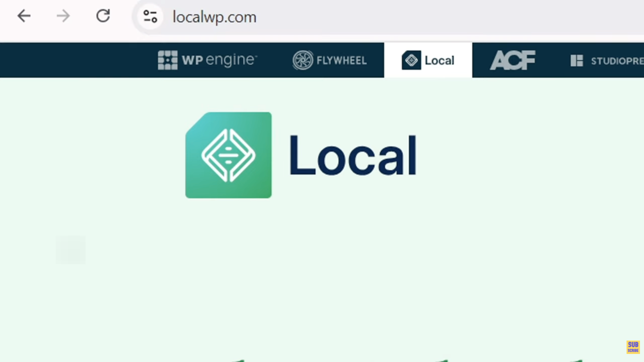The width and height of the screenshot is (644, 362).
Task: Click the WP Engine grid logo icon
Action: [167, 60]
